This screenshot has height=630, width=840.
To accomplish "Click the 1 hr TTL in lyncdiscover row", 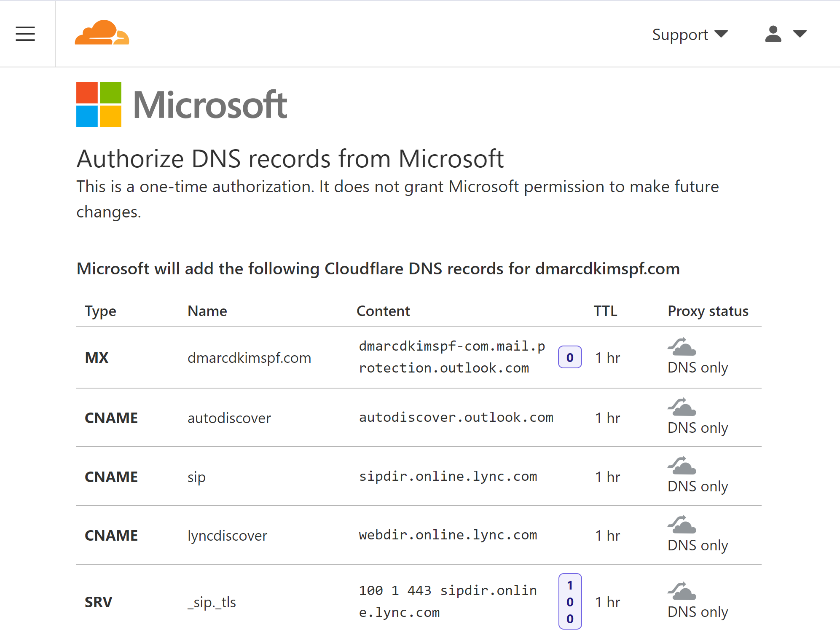I will tap(607, 536).
